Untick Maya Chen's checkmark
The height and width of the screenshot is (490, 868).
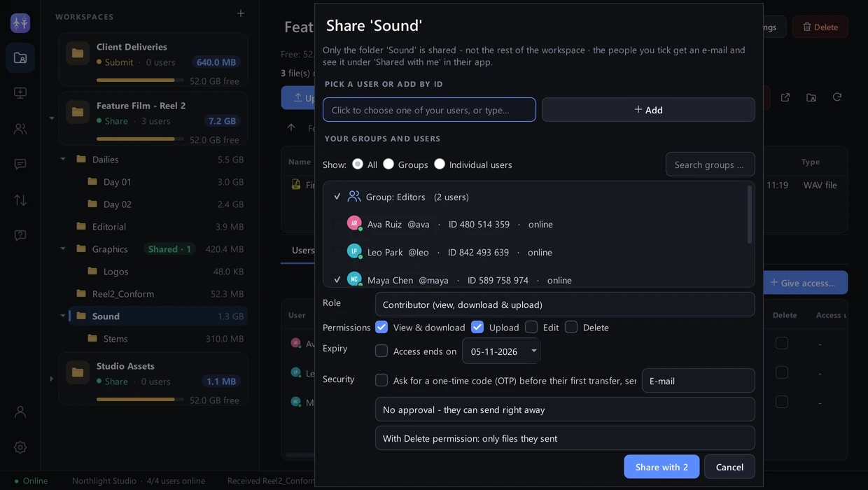(x=337, y=279)
